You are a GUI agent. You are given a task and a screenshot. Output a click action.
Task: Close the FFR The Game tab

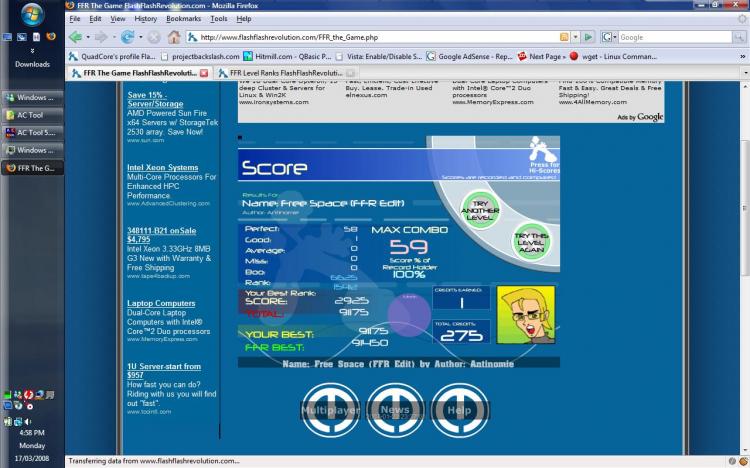(205, 74)
